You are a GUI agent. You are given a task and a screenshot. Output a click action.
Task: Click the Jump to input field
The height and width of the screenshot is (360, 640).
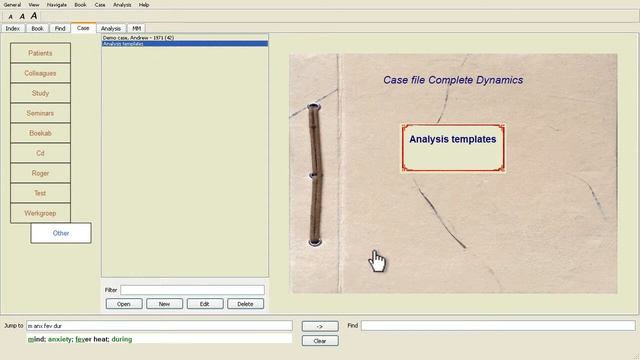pos(160,326)
